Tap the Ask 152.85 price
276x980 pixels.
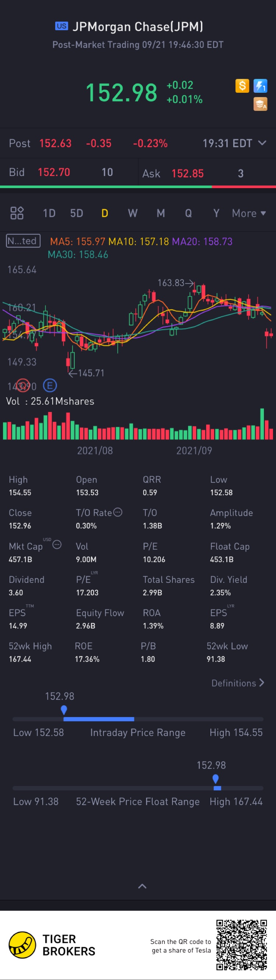pyautogui.click(x=187, y=173)
